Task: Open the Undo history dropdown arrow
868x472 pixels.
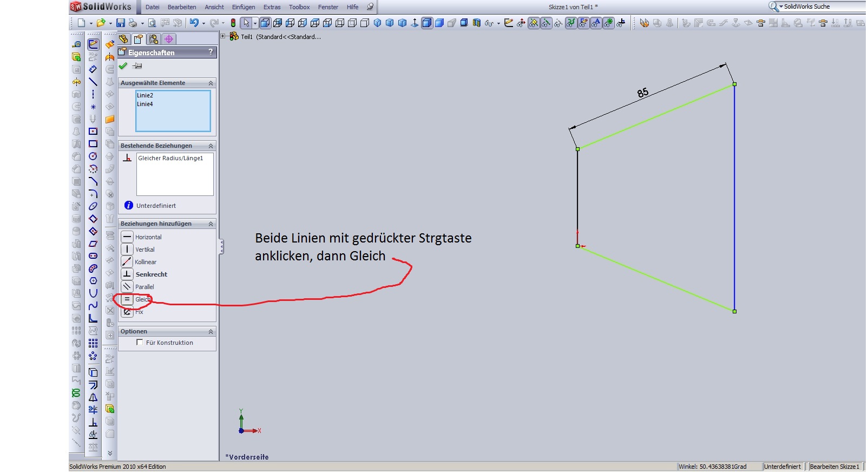Action: pyautogui.click(x=203, y=23)
